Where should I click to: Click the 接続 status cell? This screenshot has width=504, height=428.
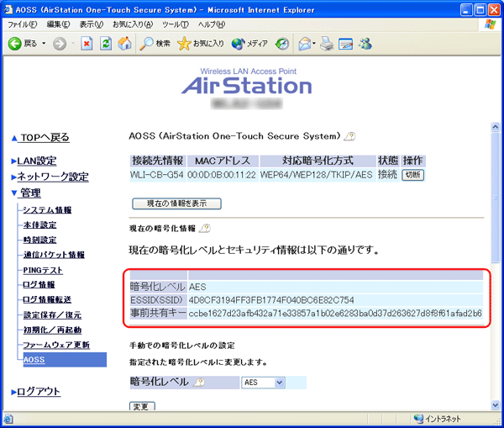tap(387, 175)
